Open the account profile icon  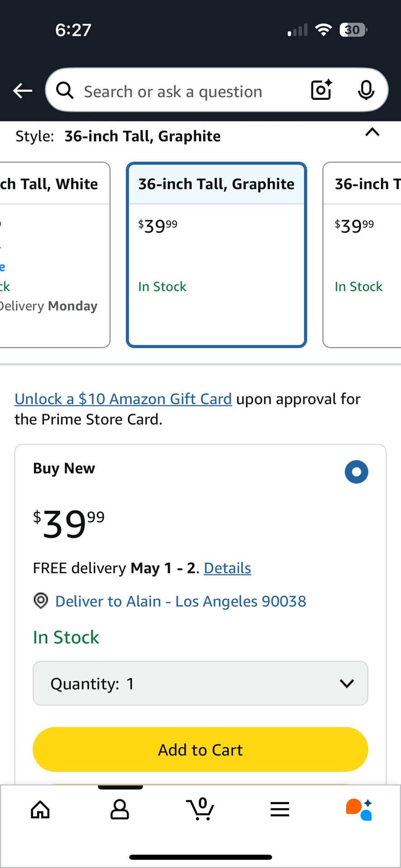tap(119, 809)
